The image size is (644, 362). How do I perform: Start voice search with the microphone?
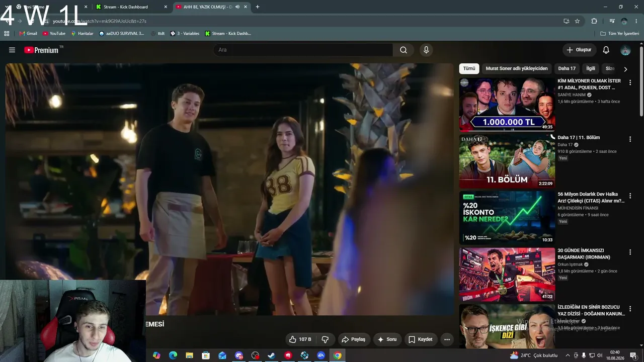(x=426, y=50)
